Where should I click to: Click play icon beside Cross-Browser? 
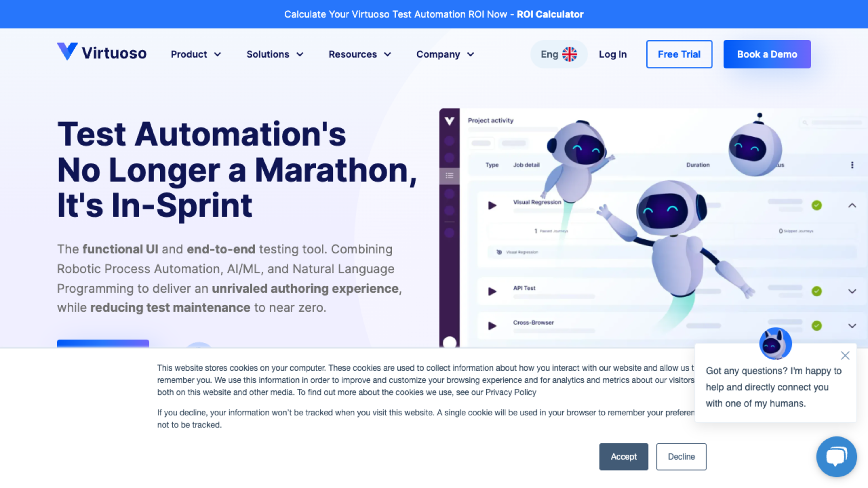pos(492,326)
